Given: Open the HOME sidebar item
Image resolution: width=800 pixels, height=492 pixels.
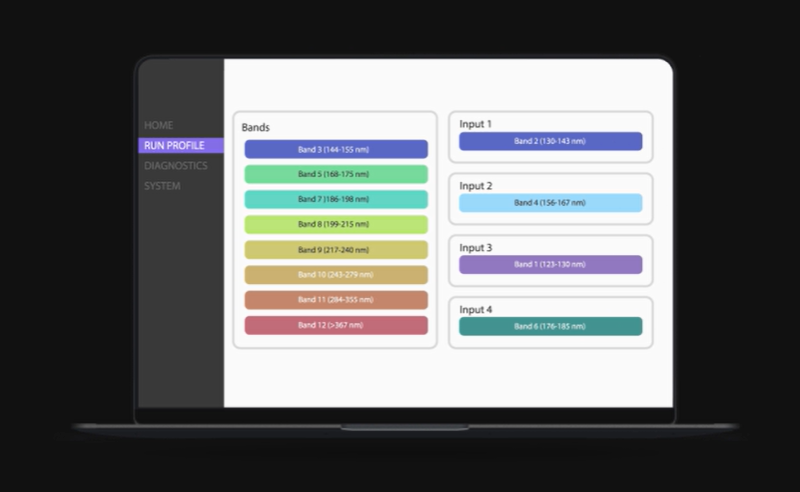Looking at the screenshot, I should pos(159,125).
